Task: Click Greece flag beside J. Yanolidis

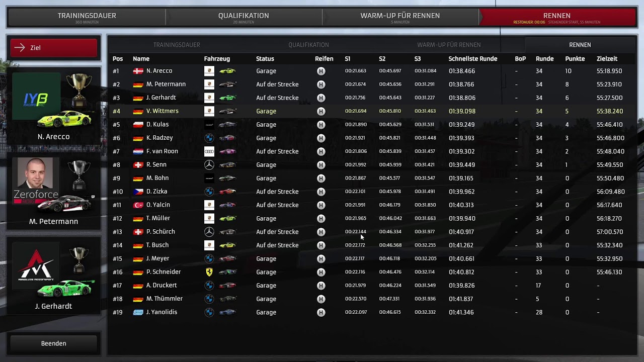Action: (x=138, y=312)
